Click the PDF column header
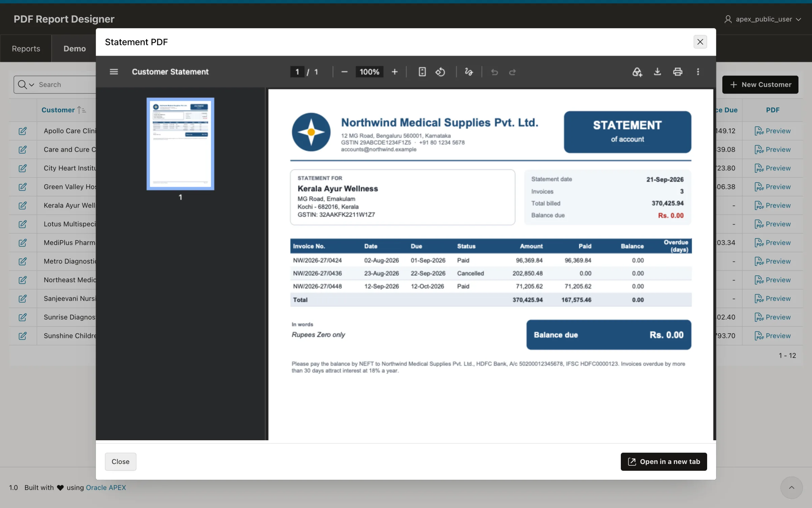Image resolution: width=812 pixels, height=508 pixels. [x=772, y=110]
